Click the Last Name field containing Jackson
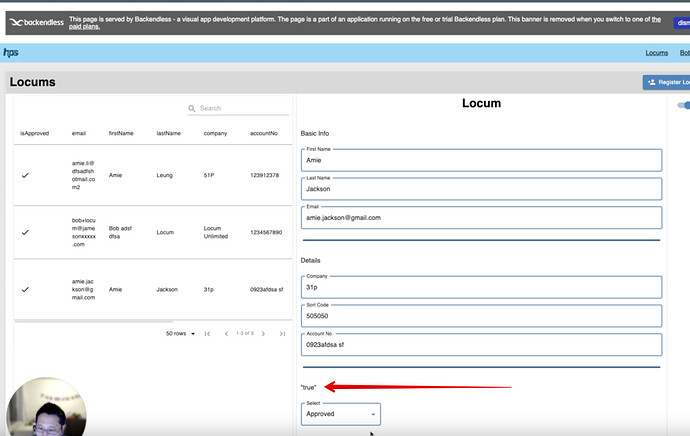The image size is (690, 436). (x=481, y=189)
